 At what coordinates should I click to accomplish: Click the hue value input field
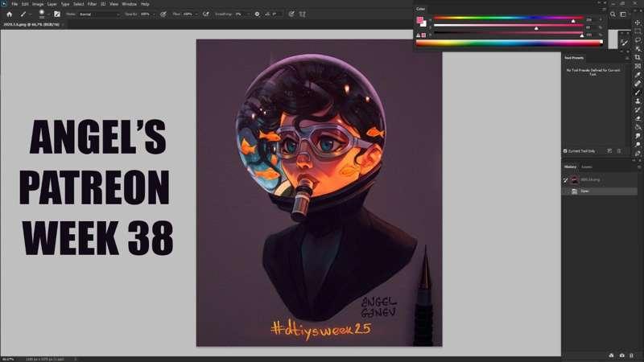coord(589,19)
